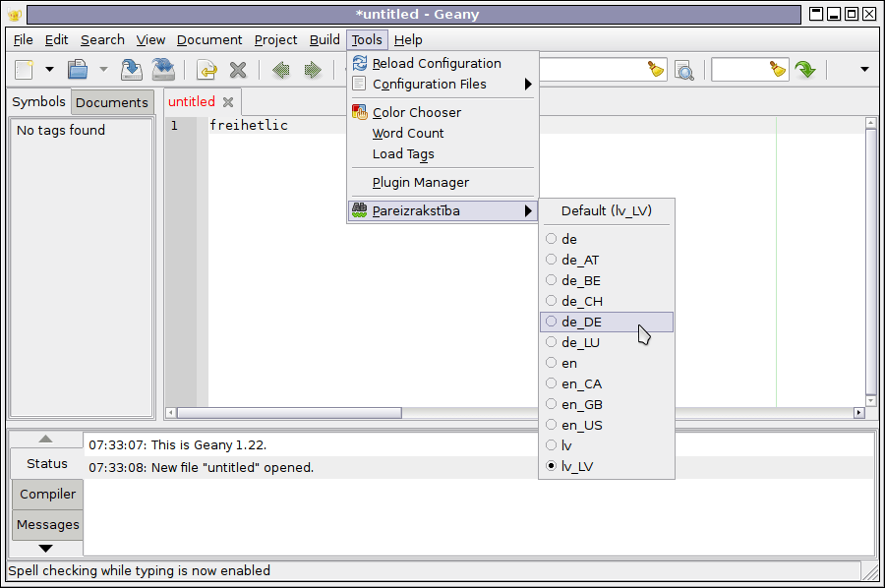Open the toolbar overflow dropdown arrow

864,70
